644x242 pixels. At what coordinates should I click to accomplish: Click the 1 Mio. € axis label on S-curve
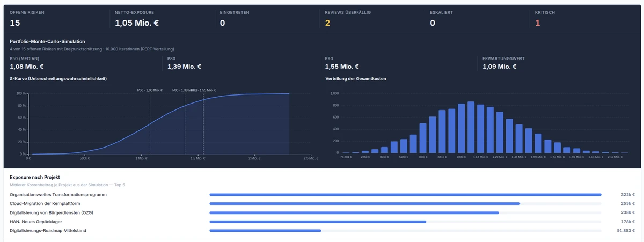(141, 158)
